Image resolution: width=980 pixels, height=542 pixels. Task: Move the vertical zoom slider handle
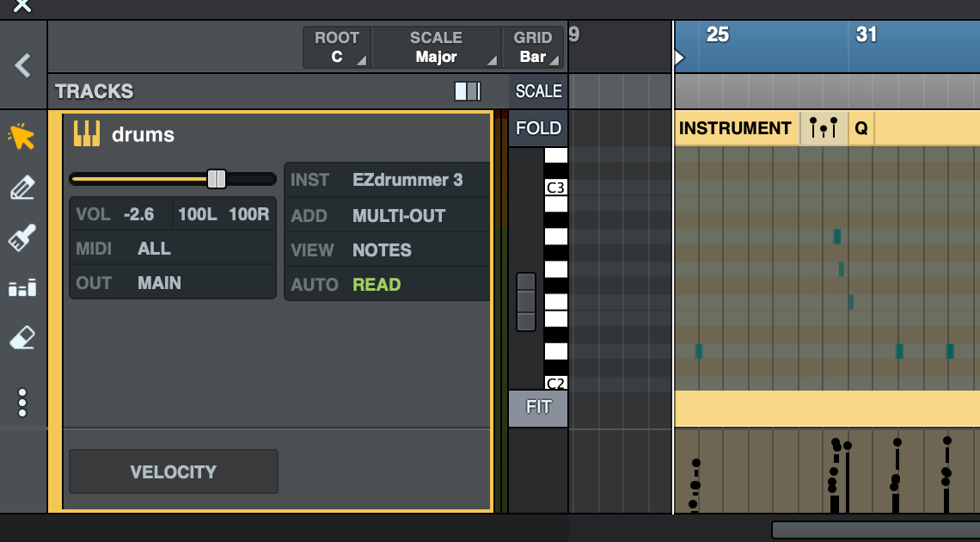click(x=525, y=301)
